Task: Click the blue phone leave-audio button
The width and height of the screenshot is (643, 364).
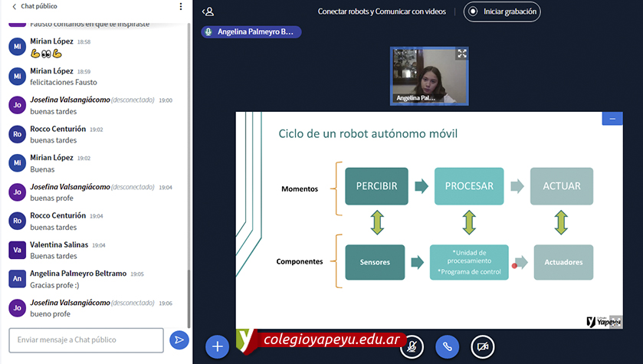Action: [x=447, y=346]
